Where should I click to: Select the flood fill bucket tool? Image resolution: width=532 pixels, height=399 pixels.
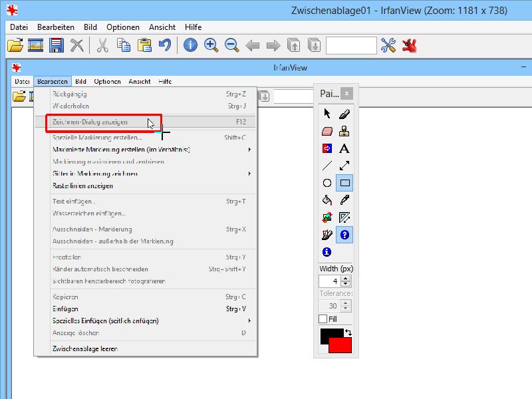(327, 200)
